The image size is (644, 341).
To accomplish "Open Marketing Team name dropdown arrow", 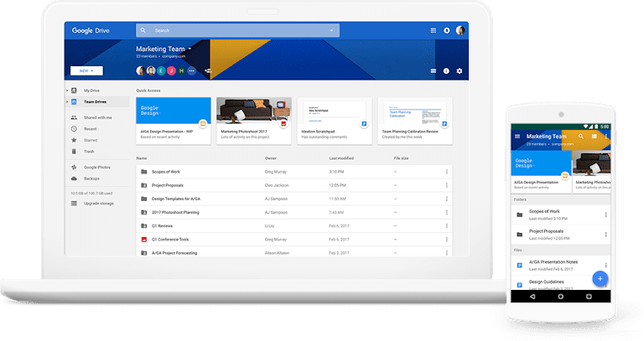I will click(190, 49).
